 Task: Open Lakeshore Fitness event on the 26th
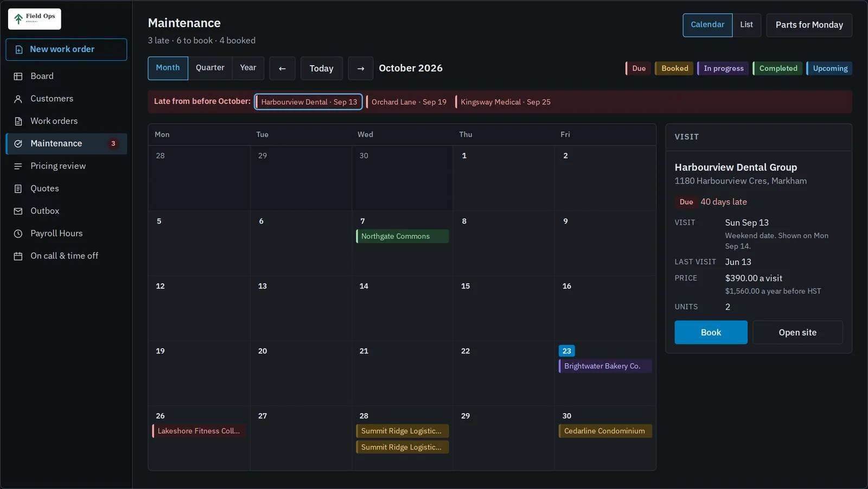(200, 431)
